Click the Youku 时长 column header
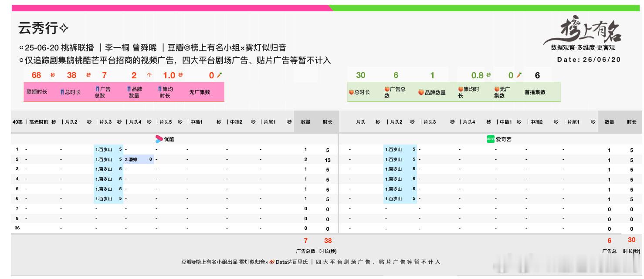The height and width of the screenshot is (279, 644). 328,122
